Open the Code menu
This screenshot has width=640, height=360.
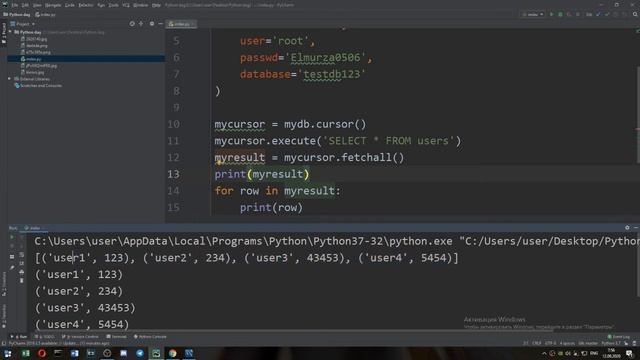click(70, 5)
